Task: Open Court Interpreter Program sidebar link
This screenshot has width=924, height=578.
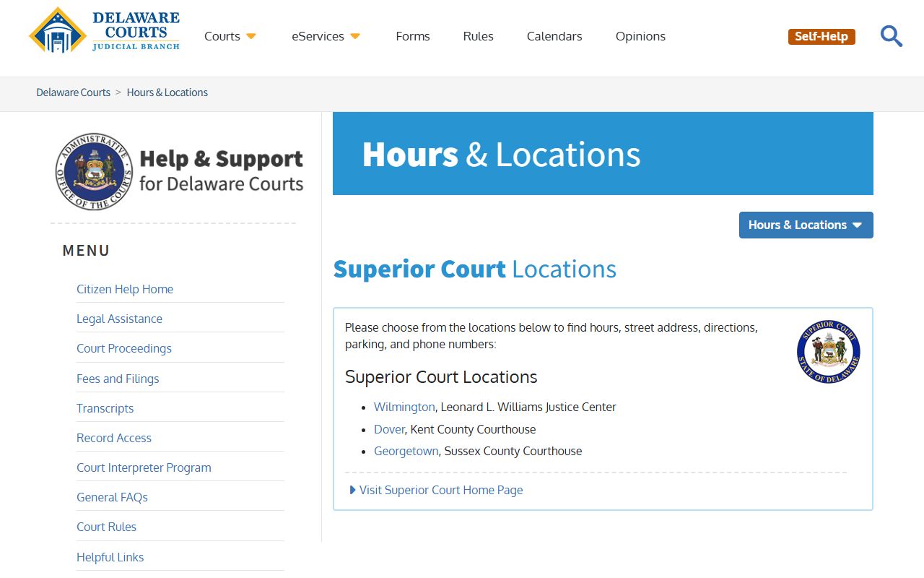Action: 144,467
